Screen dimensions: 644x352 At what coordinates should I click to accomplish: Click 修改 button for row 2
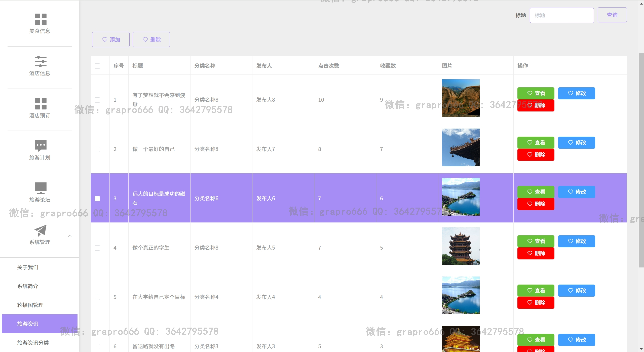576,143
